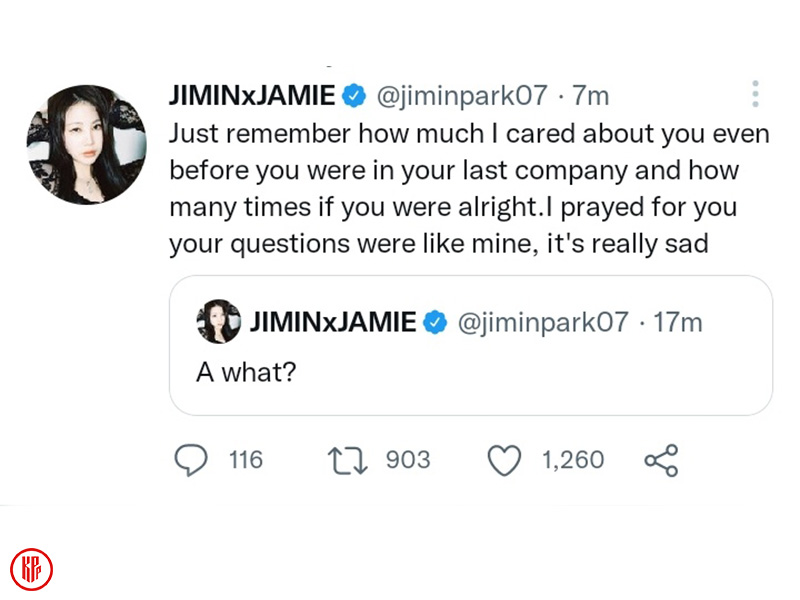Open the share icon options
Image resolution: width=800 pixels, height=600 pixels.
click(661, 460)
